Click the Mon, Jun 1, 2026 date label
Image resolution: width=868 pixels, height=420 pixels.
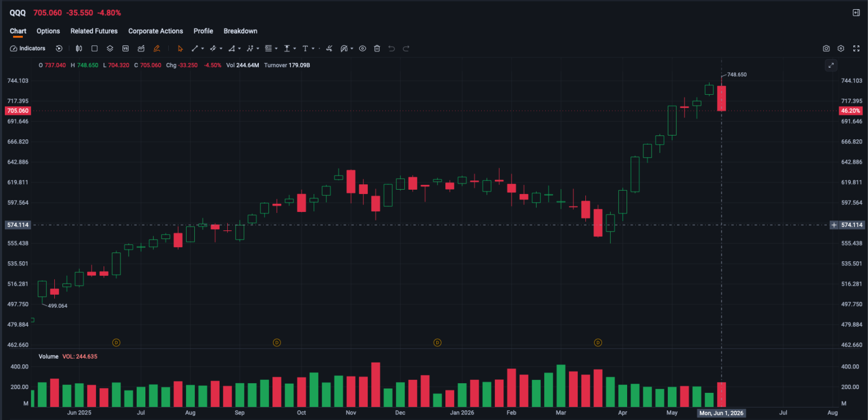point(722,413)
